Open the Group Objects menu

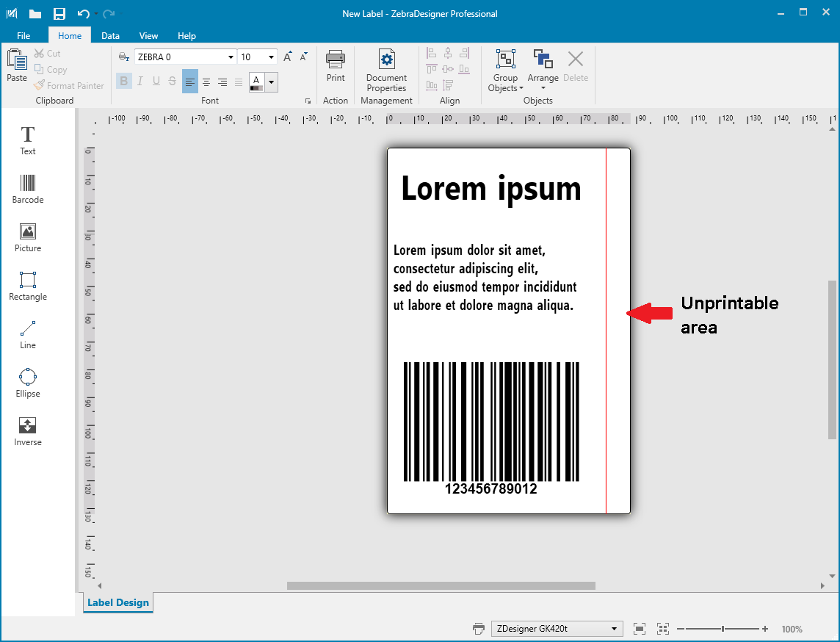click(505, 70)
